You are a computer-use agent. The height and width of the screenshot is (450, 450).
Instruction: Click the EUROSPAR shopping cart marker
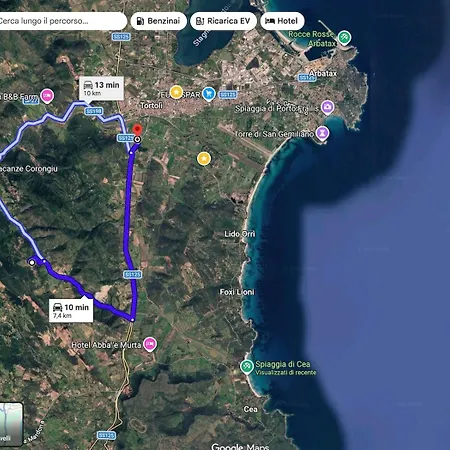point(209,94)
